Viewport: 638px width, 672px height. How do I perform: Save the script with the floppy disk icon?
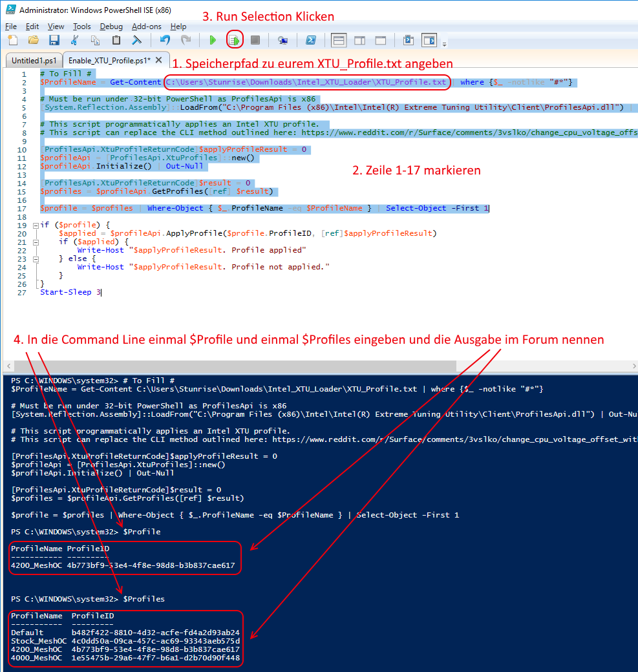[x=54, y=40]
